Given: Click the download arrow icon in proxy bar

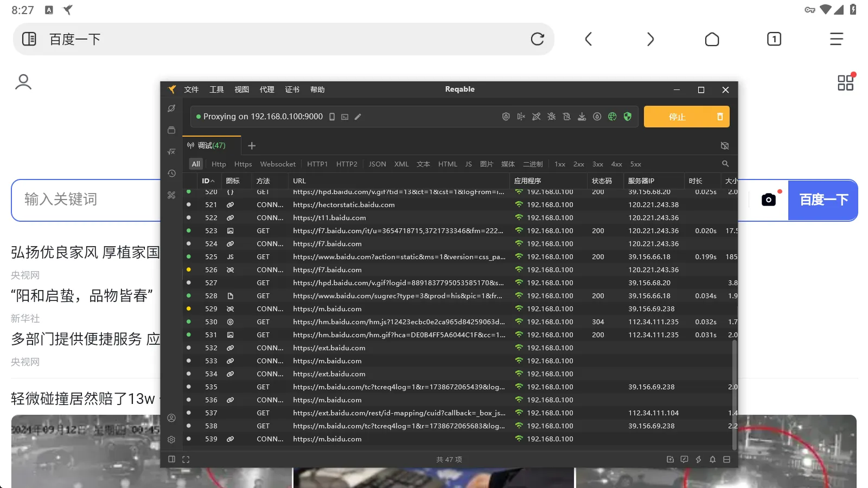Looking at the screenshot, I should tap(582, 117).
